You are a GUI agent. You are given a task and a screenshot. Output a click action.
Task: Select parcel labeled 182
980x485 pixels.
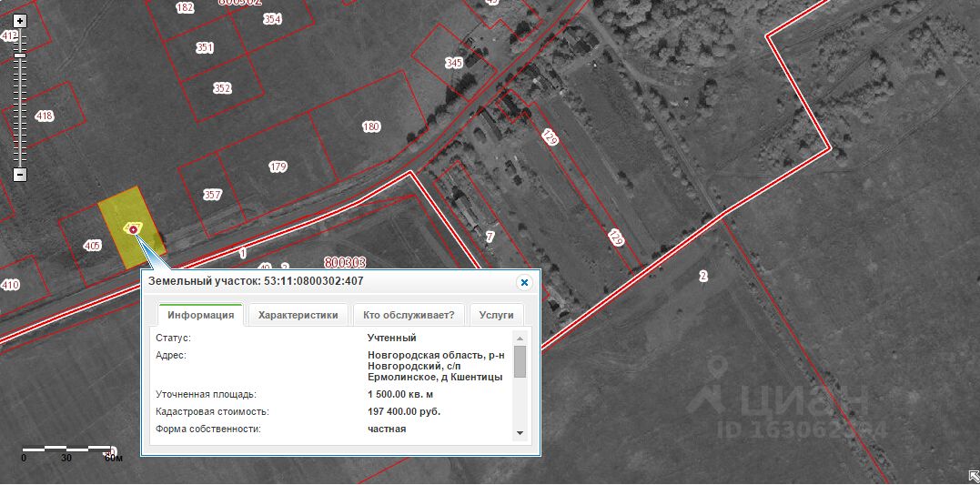coord(185,7)
